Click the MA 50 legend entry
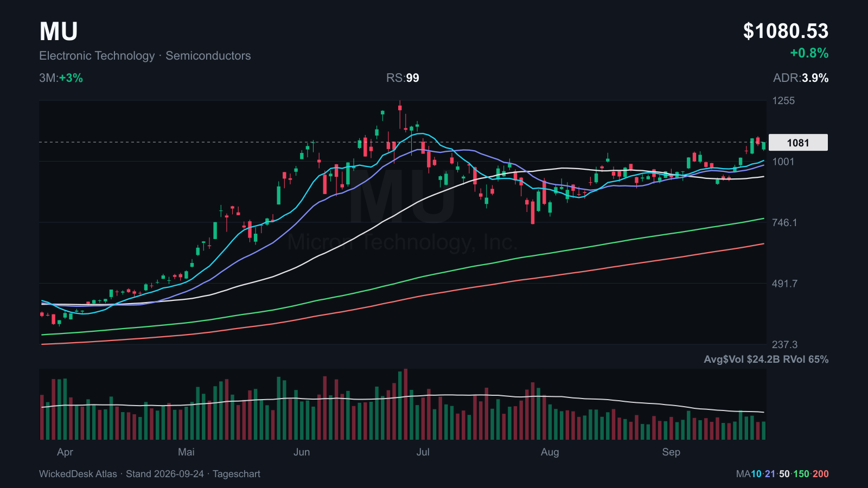Image resolution: width=868 pixels, height=488 pixels. coord(784,474)
